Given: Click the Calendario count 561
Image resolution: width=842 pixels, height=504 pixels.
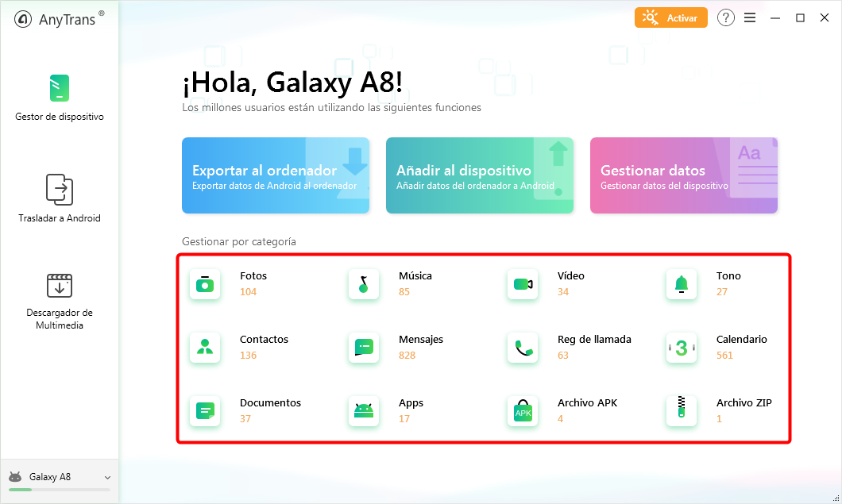Looking at the screenshot, I should pos(724,356).
